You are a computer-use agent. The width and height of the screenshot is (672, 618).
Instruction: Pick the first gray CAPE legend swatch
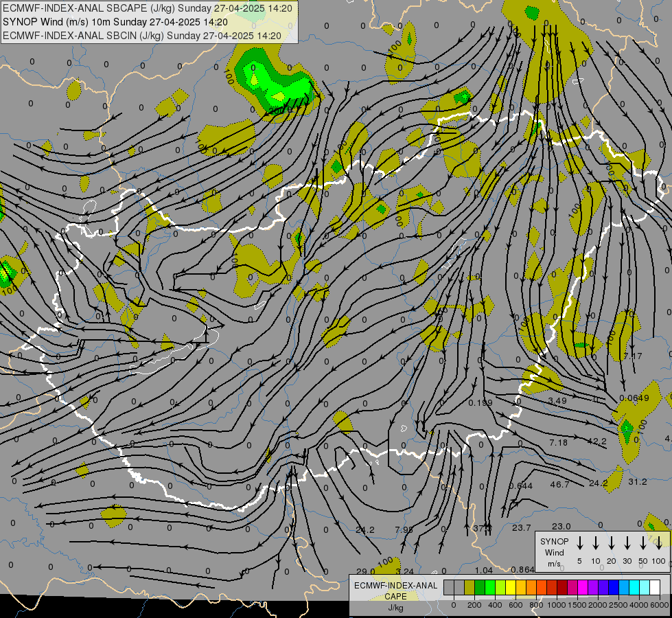[449, 587]
